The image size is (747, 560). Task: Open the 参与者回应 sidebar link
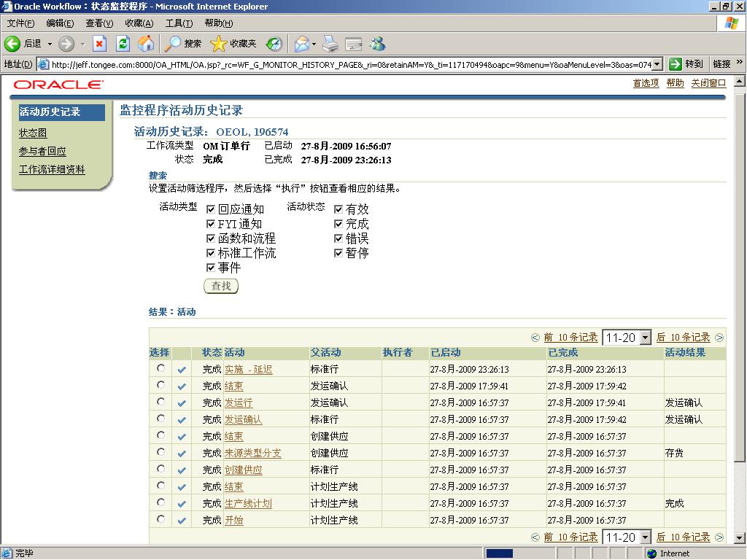tap(42, 152)
